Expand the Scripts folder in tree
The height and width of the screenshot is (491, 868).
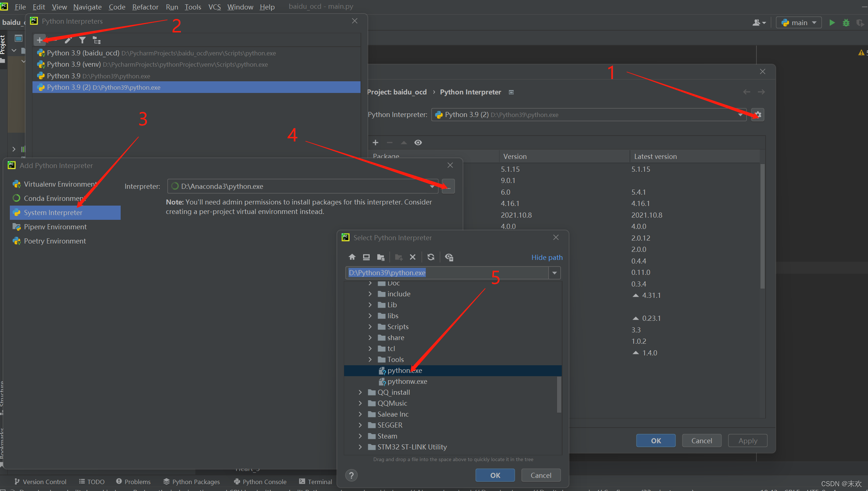point(370,327)
